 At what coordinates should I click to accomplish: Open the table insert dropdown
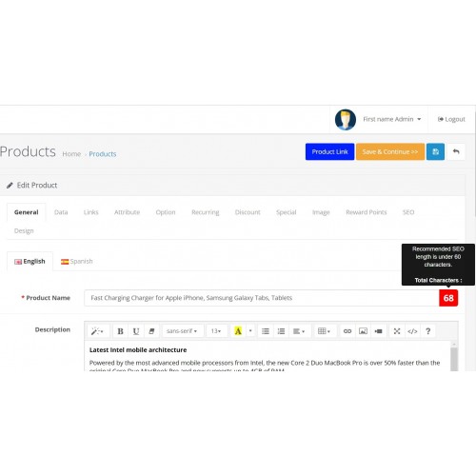tap(324, 331)
